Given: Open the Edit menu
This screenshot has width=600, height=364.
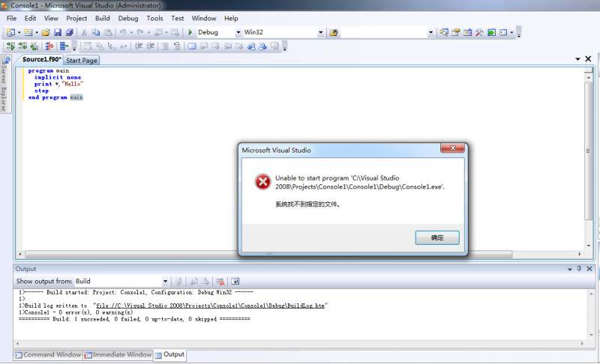Looking at the screenshot, I should (x=30, y=18).
